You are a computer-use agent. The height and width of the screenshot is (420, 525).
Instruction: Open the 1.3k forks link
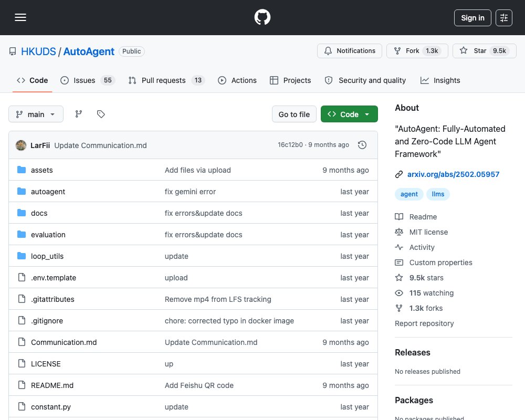(419, 308)
